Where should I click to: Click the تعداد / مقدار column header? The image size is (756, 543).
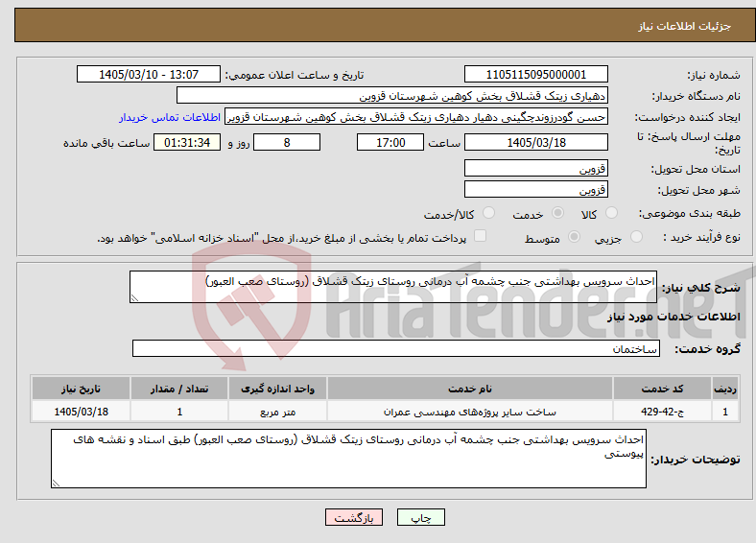coord(179,389)
